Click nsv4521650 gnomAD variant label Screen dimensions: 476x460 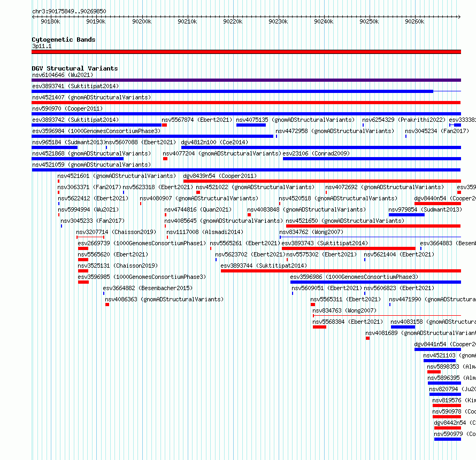pyautogui.click(x=345, y=221)
